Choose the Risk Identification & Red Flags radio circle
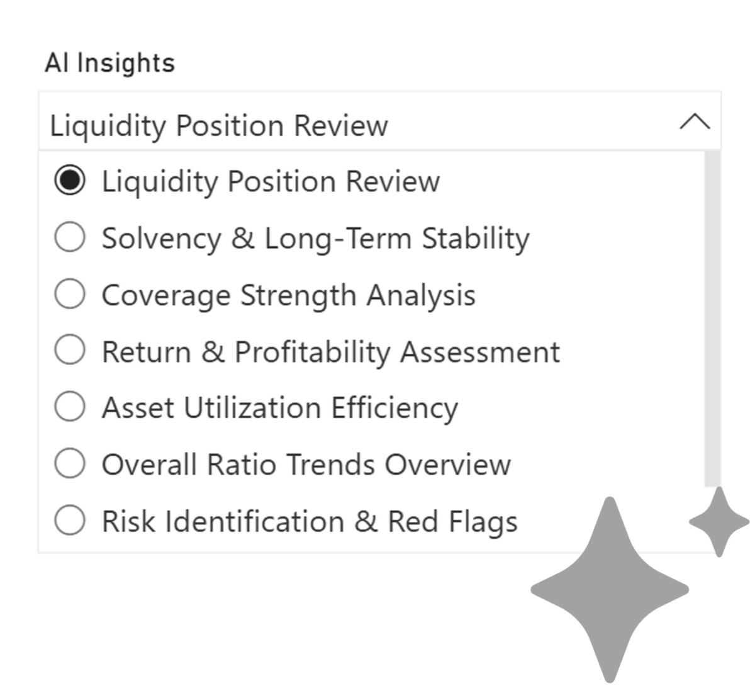 pyautogui.click(x=70, y=521)
